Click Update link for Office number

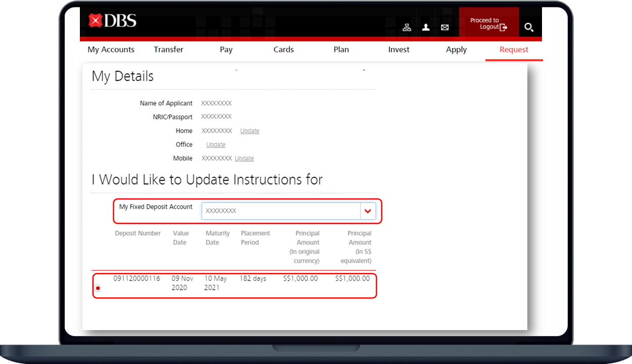[x=216, y=145]
